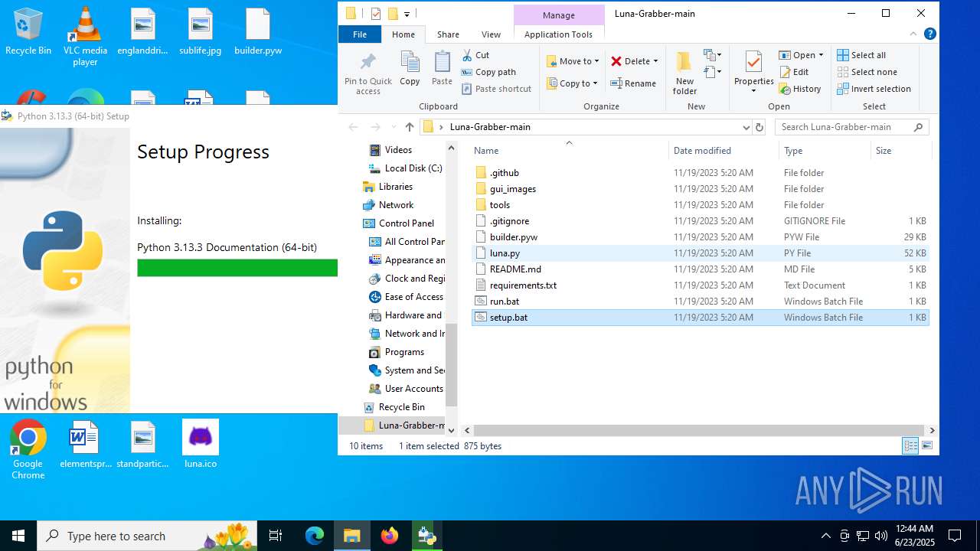Switch to Large icons view layout

pos(926,446)
